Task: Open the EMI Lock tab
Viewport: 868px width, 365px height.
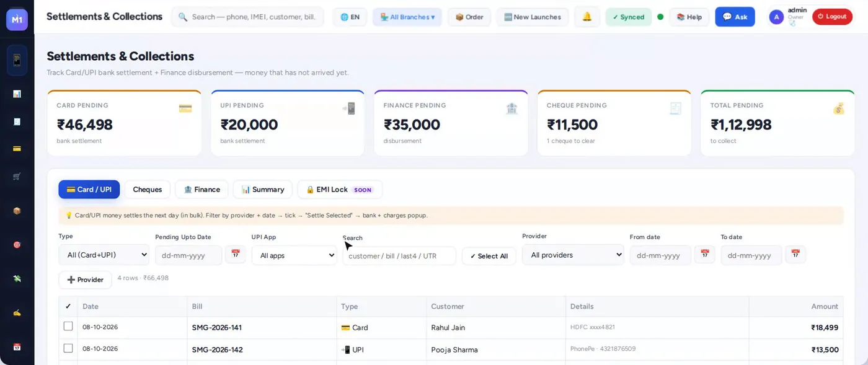Action: tap(340, 190)
